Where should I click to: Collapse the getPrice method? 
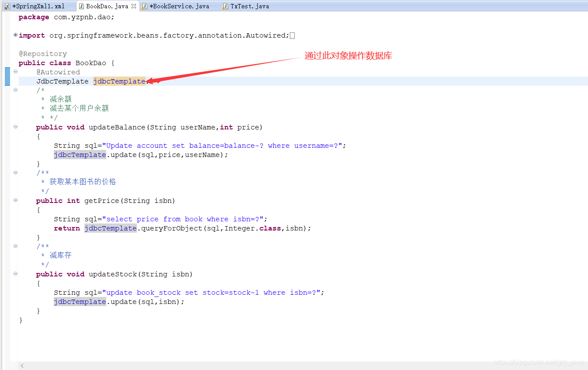(16, 200)
